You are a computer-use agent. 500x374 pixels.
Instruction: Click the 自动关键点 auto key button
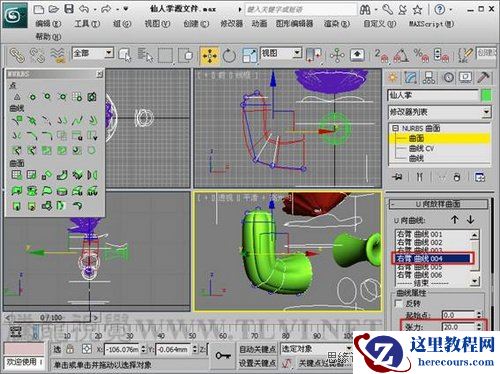[x=257, y=349]
